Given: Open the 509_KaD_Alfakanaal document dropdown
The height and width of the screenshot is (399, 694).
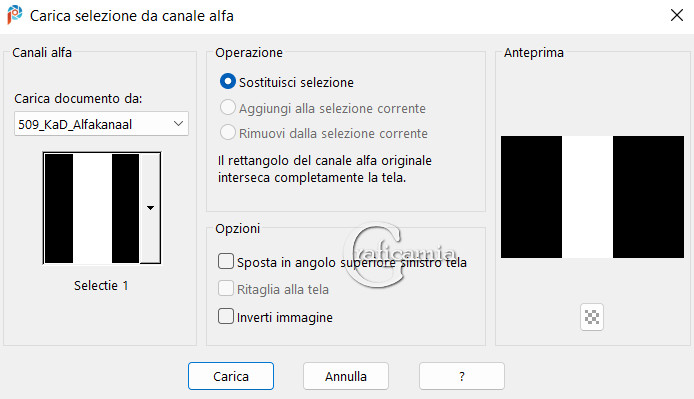Looking at the screenshot, I should (101, 124).
